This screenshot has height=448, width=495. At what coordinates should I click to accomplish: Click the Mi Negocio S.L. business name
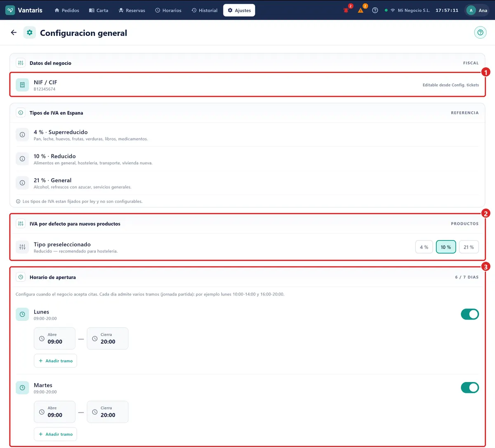(414, 10)
